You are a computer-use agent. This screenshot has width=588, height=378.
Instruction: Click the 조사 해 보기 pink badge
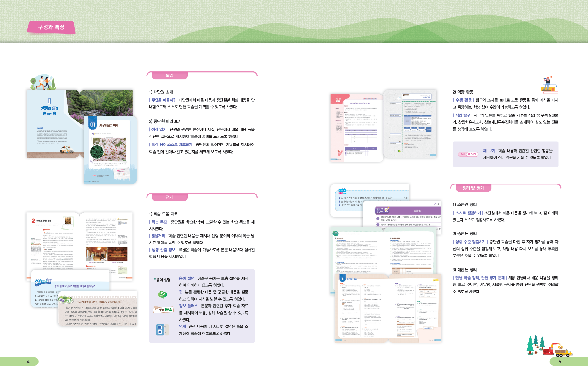[x=468, y=154]
